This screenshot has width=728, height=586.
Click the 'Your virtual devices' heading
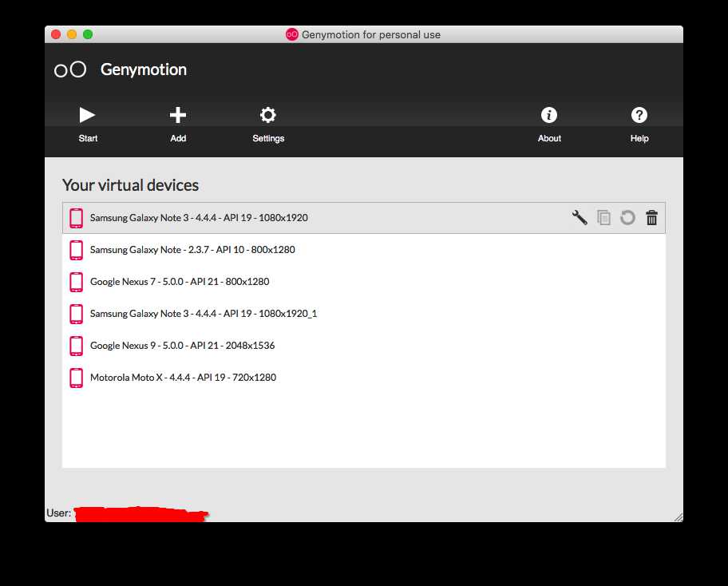point(130,185)
